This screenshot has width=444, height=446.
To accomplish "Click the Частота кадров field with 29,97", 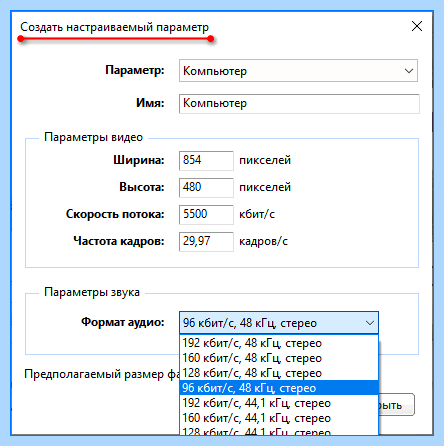I will [x=206, y=241].
